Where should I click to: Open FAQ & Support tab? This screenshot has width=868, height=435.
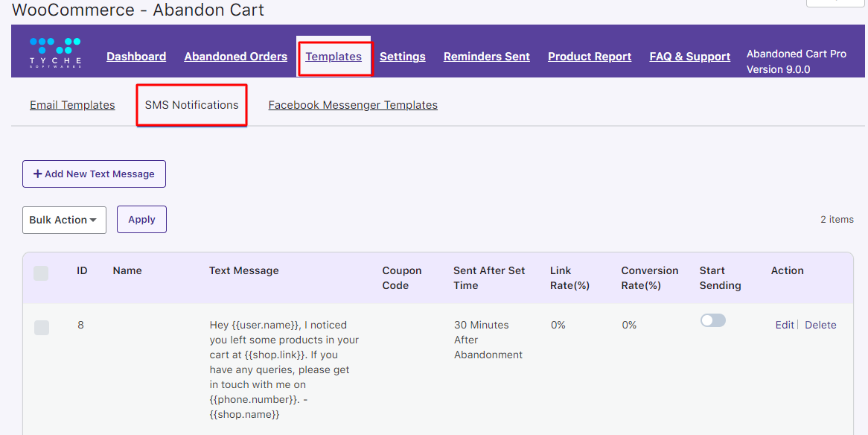point(690,57)
